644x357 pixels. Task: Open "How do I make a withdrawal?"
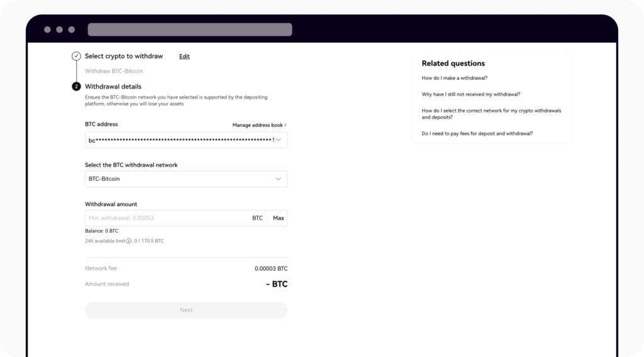(455, 78)
